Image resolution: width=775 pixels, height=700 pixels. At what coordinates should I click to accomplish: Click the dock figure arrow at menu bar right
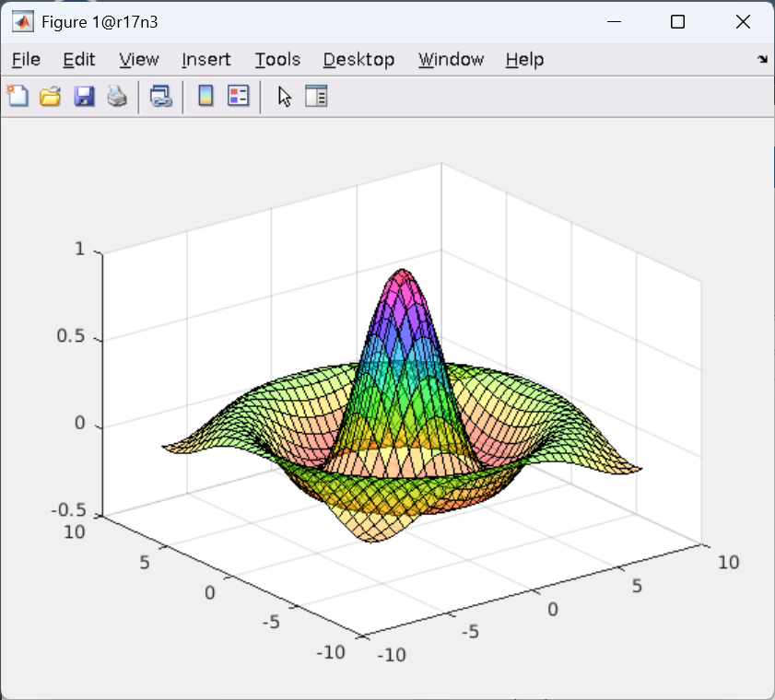[x=762, y=59]
